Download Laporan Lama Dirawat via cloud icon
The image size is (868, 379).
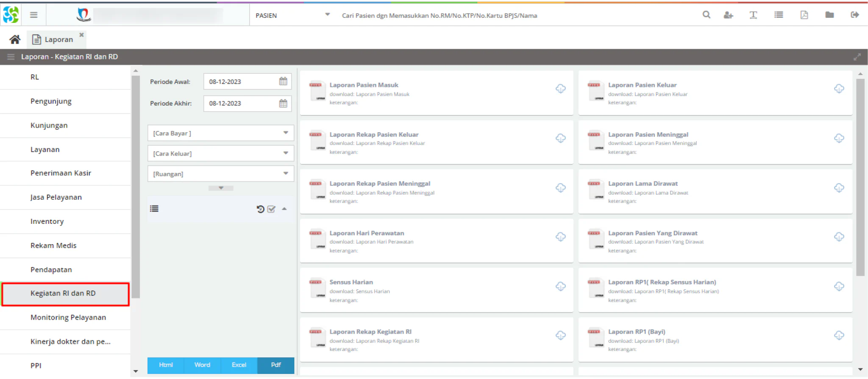(839, 187)
